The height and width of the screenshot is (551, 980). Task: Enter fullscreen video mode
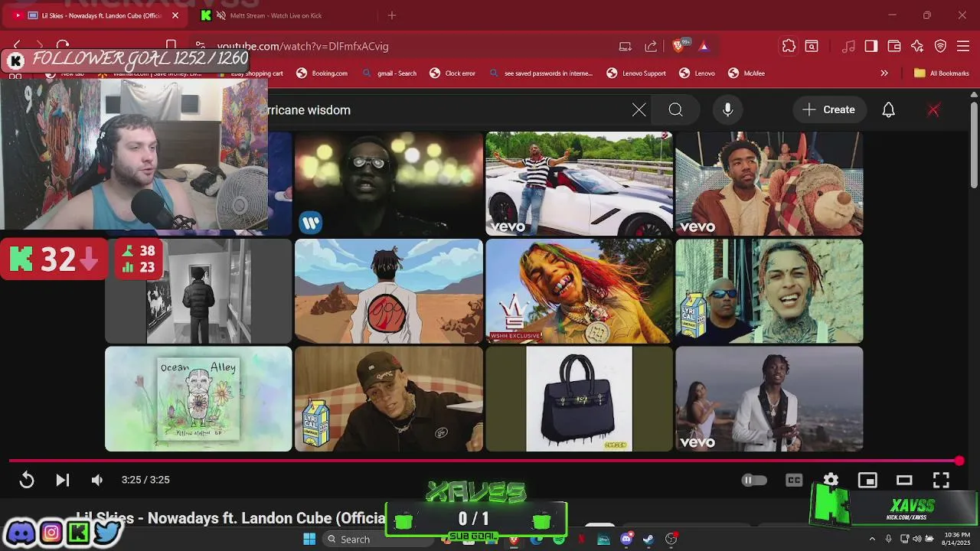941,480
